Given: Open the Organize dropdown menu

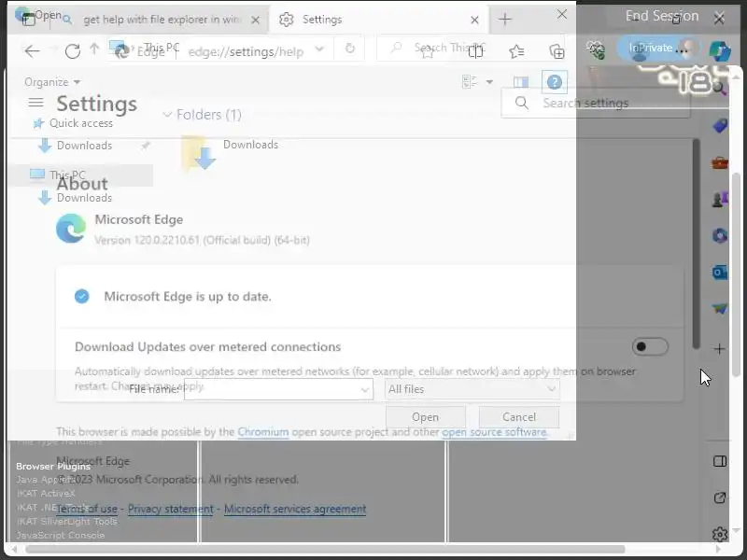Looking at the screenshot, I should click(52, 82).
